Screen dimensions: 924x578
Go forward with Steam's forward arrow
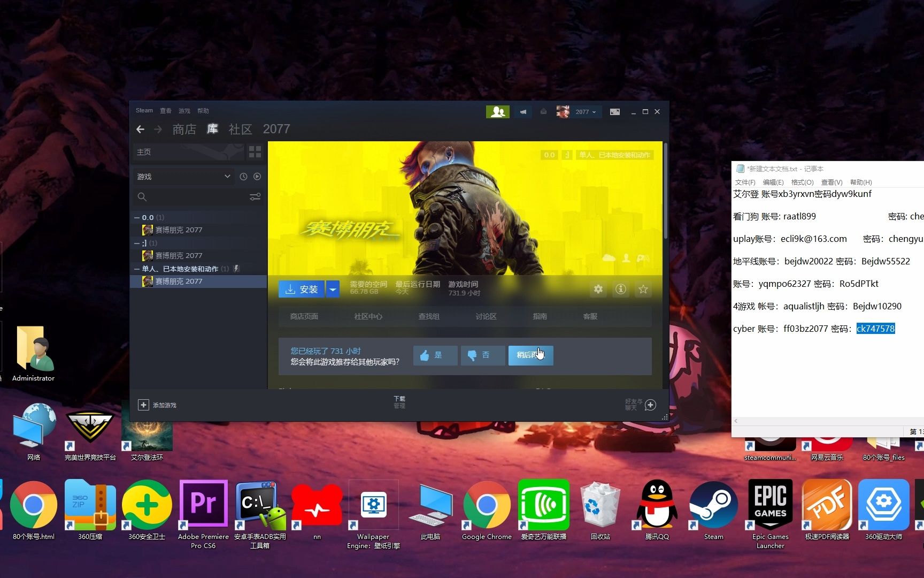[158, 129]
